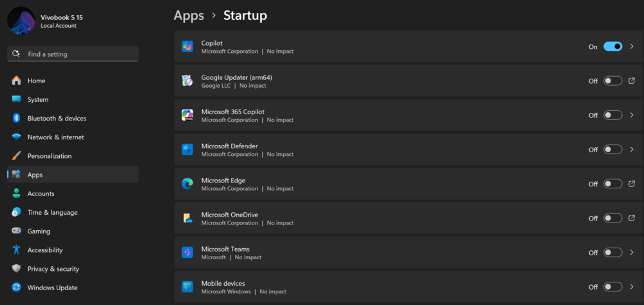The width and height of the screenshot is (644, 305).
Task: Open Time & language settings
Action: pos(73,212)
